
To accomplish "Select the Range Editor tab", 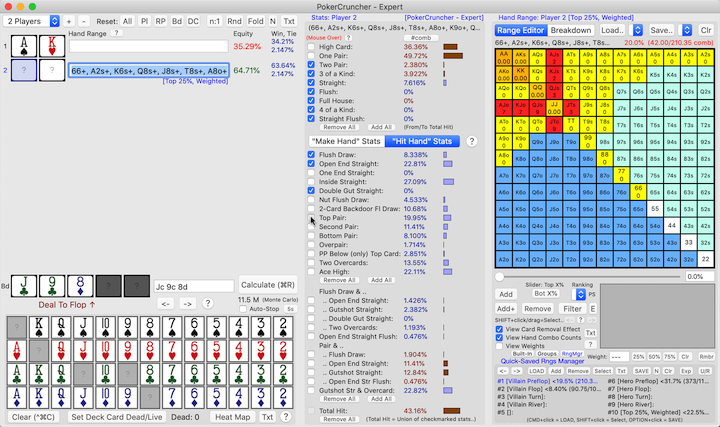I will 520,30.
